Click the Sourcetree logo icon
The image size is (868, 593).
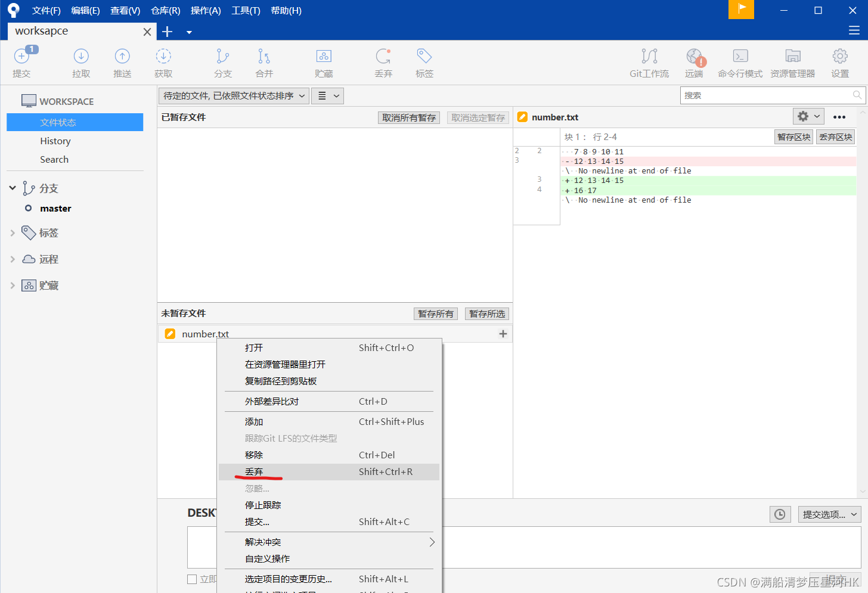[13, 10]
